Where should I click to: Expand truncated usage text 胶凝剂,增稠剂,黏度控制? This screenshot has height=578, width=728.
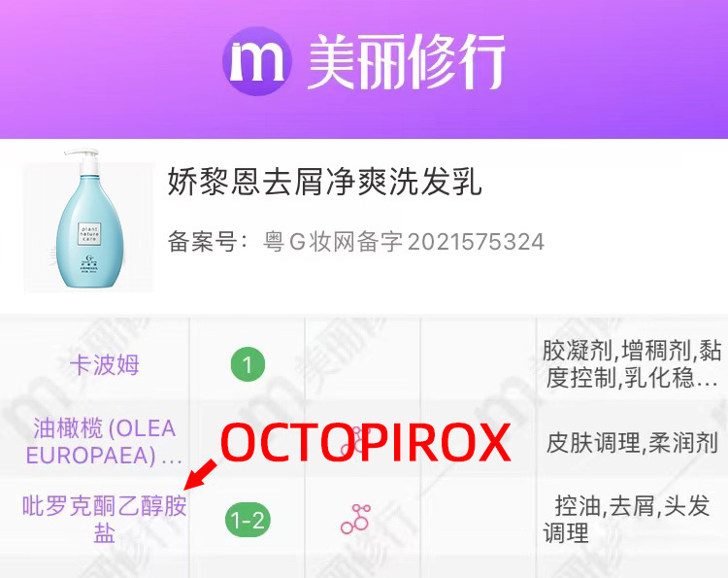tap(632, 364)
